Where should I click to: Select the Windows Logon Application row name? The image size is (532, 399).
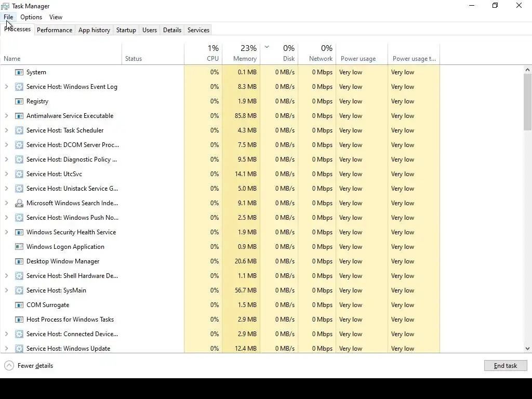65,247
